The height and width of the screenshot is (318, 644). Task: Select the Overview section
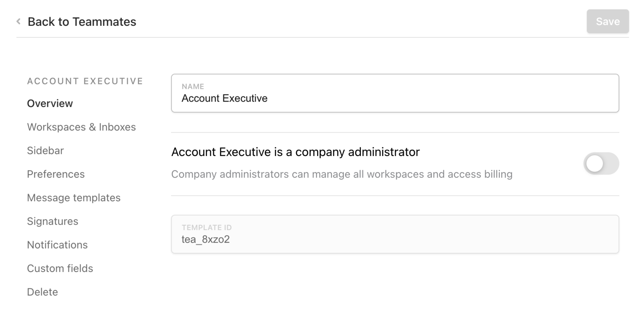[50, 103]
